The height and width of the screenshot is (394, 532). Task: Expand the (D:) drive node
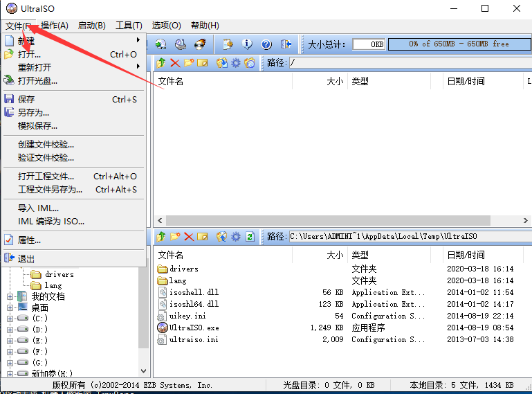(10, 330)
